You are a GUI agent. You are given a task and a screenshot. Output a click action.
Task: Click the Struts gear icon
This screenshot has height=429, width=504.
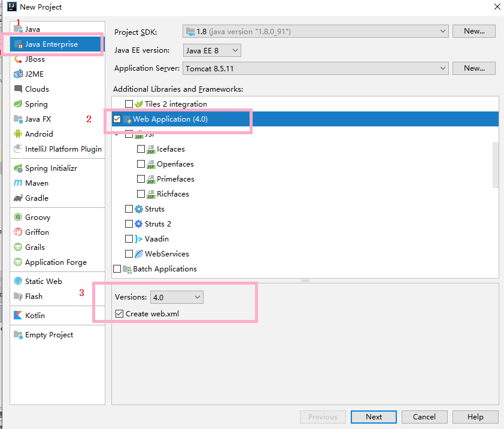pos(138,209)
